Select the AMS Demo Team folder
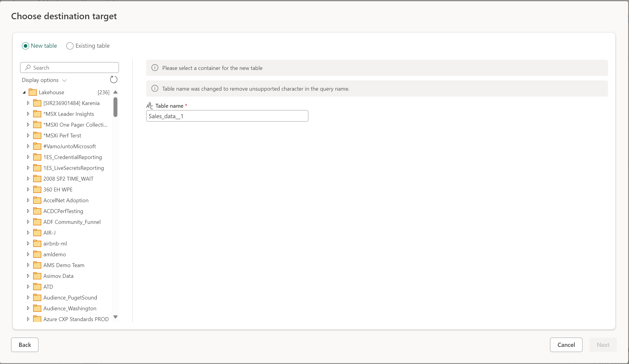The width and height of the screenshot is (629, 364). pyautogui.click(x=64, y=265)
